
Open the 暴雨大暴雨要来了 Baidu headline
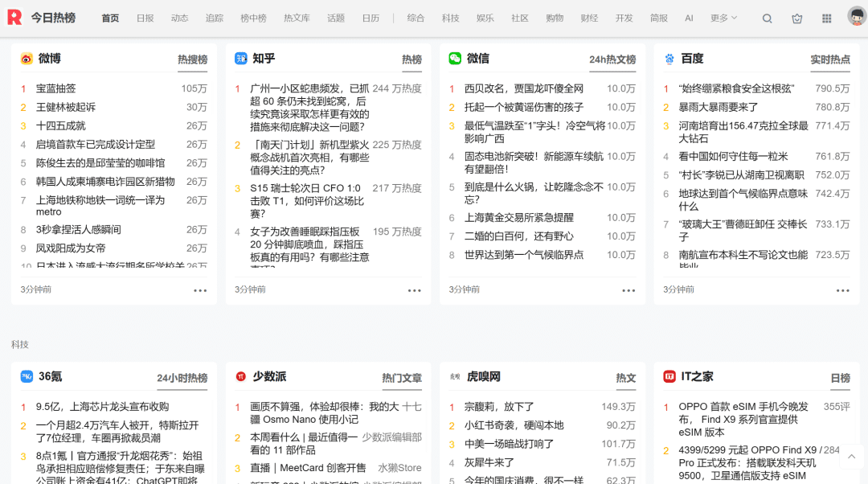(x=719, y=107)
